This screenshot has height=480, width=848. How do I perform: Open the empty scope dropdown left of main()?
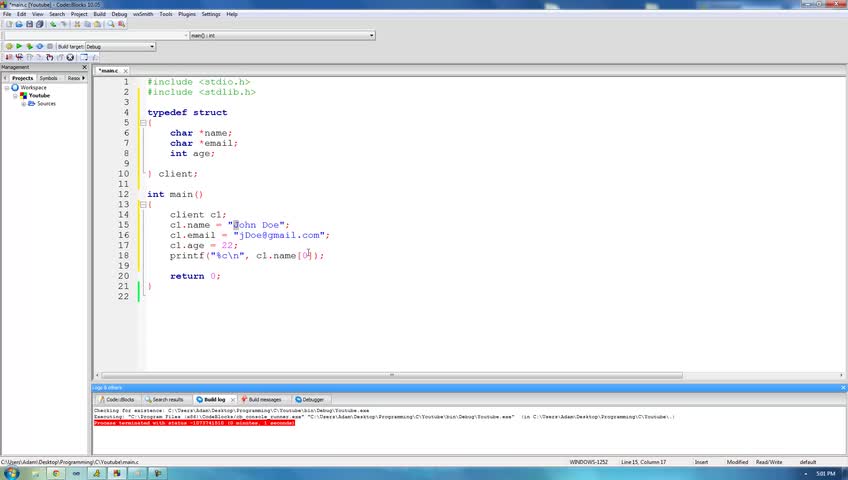(x=96, y=35)
